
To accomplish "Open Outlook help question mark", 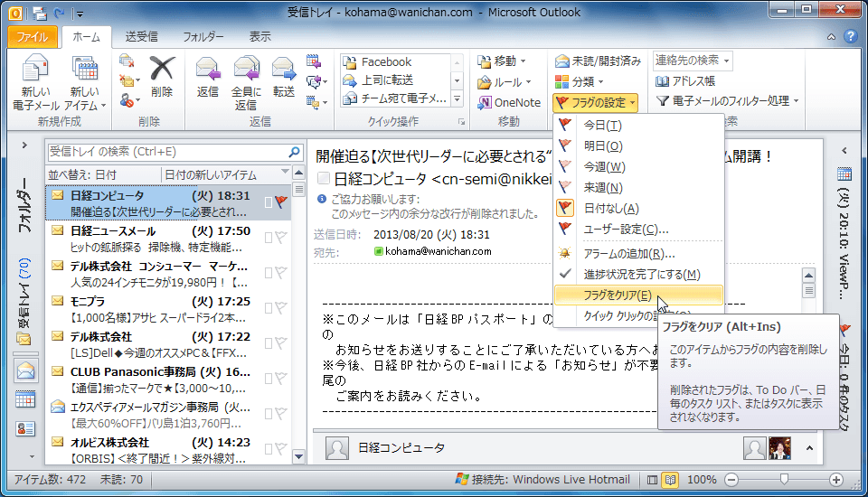I will pos(851,36).
